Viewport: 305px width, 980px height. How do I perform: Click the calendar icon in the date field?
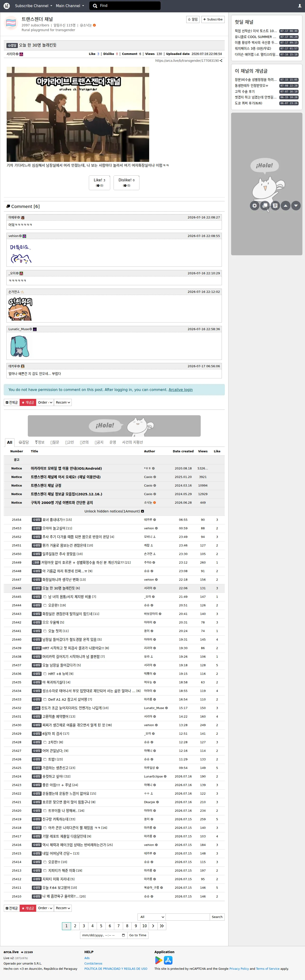click(123, 935)
